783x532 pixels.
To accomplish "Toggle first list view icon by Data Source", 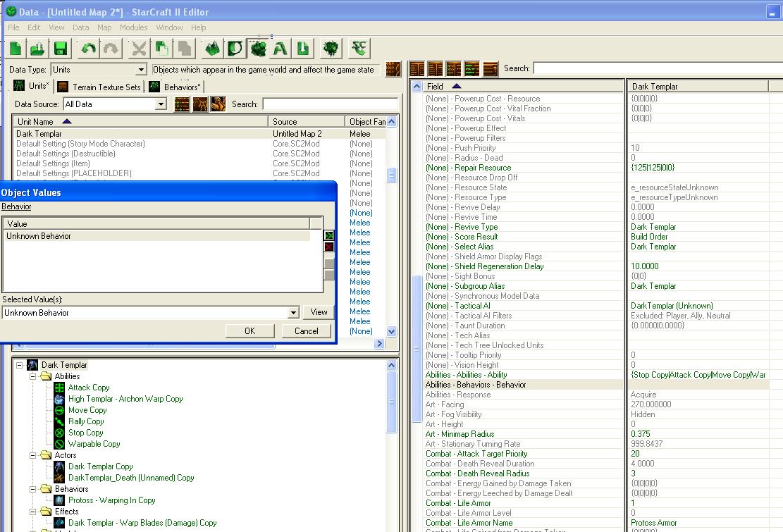I will tap(182, 104).
